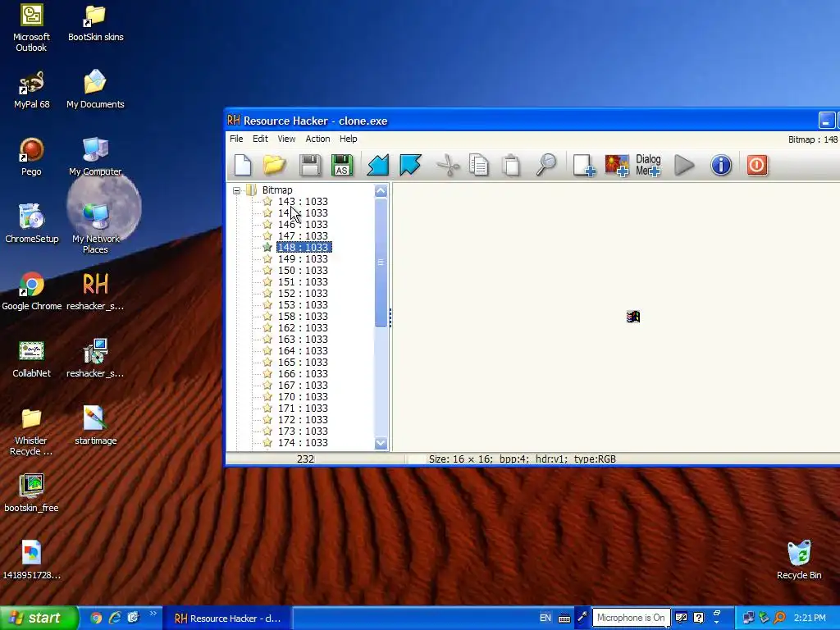Click the gray Save floppy icon
Viewport: 840px width, 630px height.
tap(309, 165)
